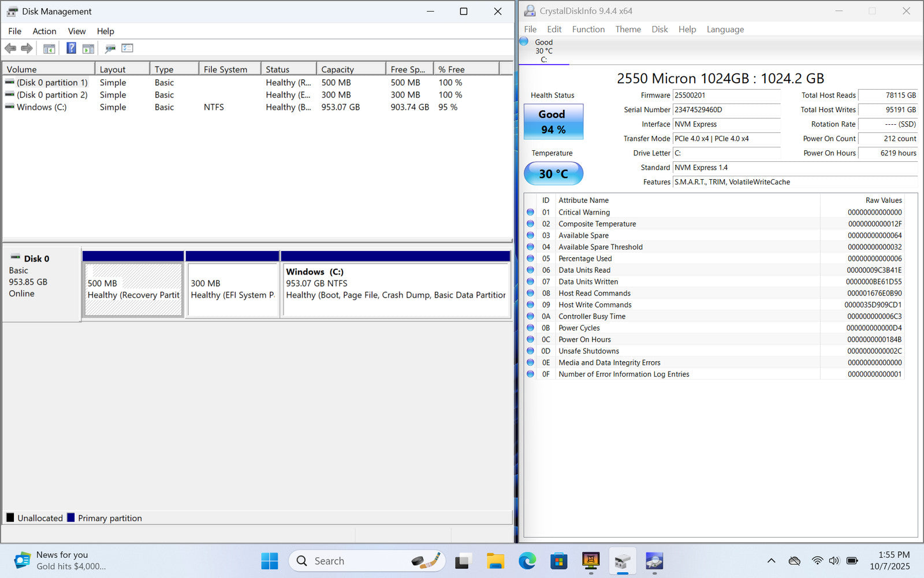Image resolution: width=924 pixels, height=578 pixels.
Task: Select the blue status orb for drive C:
Action: tap(524, 42)
